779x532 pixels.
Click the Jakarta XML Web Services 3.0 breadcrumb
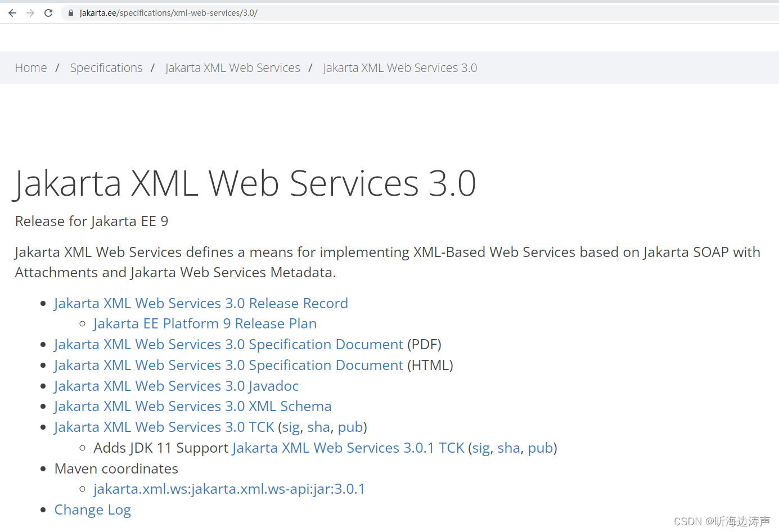[400, 68]
